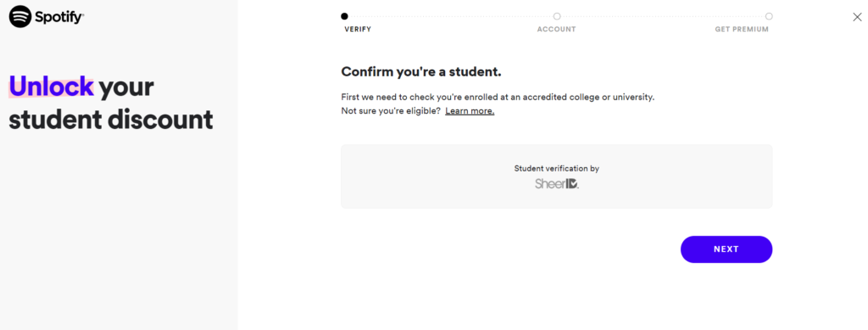Close the student verification dialog
Image resolution: width=868 pixels, height=330 pixels.
857,17
